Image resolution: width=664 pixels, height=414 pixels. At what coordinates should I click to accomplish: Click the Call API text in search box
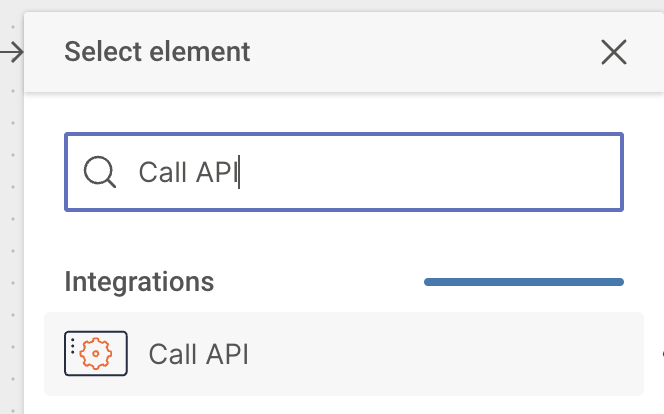click(x=188, y=173)
